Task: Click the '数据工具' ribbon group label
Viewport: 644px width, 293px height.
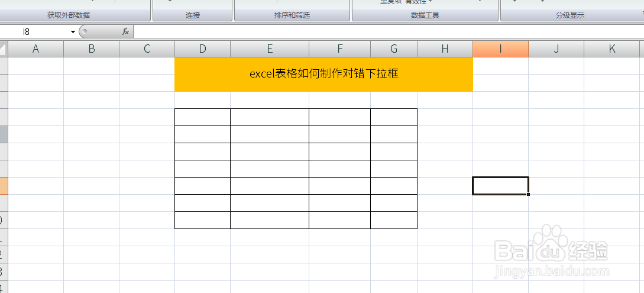Action: [x=425, y=15]
